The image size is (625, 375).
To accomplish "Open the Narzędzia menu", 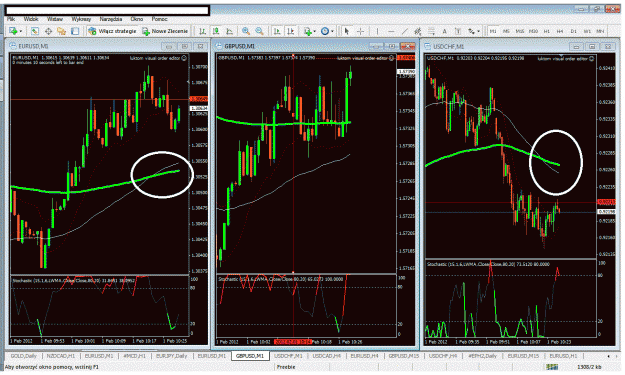I will click(x=111, y=19).
